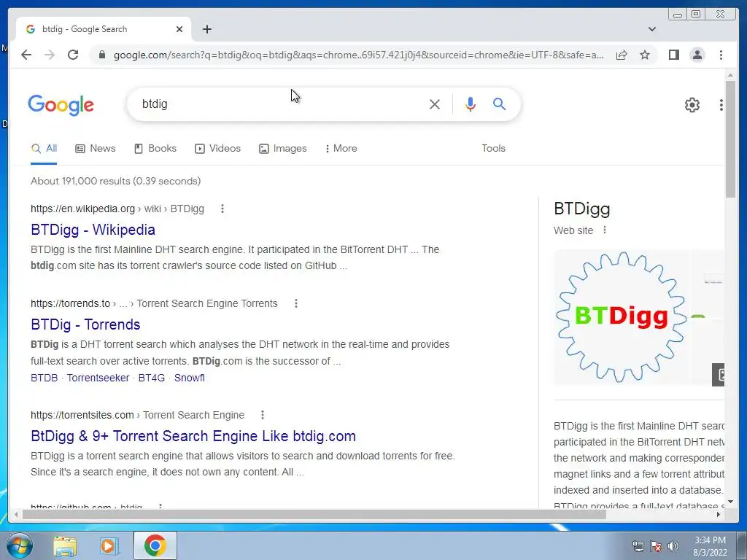The image size is (747, 560).
Task: Bookmark this tab with the star icon
Action: [x=645, y=55]
